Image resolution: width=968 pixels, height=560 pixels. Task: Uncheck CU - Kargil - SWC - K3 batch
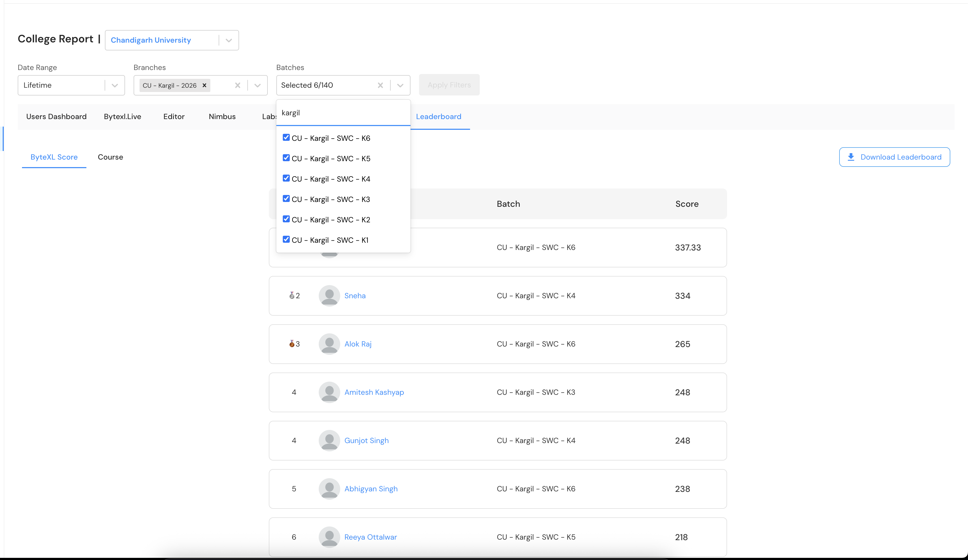(286, 198)
